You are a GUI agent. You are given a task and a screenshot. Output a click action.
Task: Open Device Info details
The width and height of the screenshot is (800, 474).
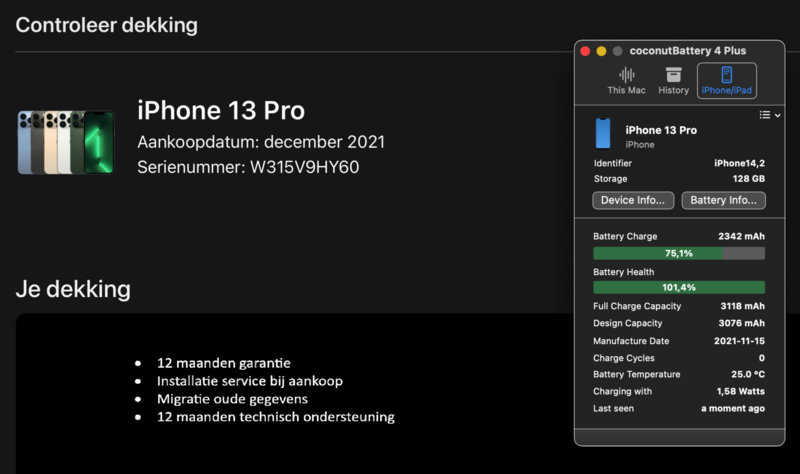[x=633, y=201]
